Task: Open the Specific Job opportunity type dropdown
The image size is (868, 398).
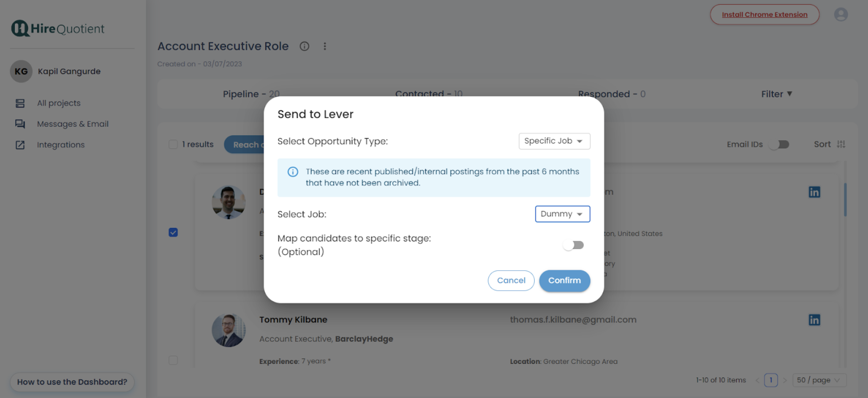Action: click(x=555, y=141)
